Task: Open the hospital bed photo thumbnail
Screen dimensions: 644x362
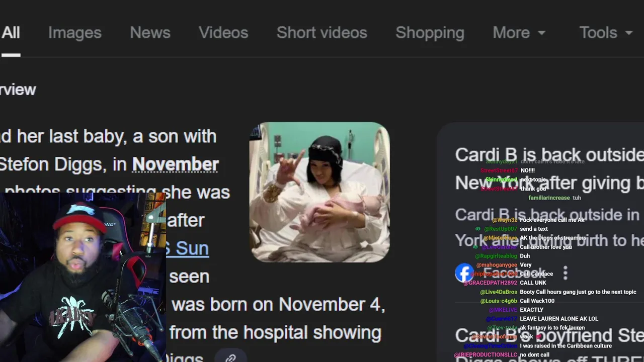Action: coord(319,192)
